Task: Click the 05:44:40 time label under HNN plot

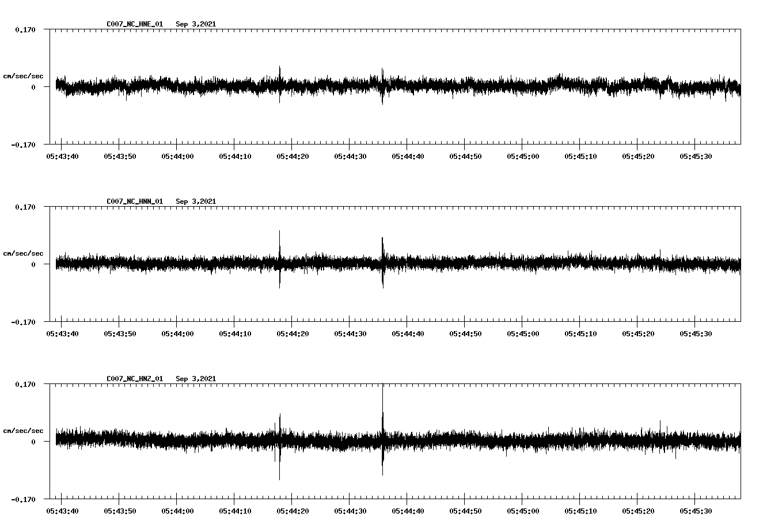Action: 408,333
